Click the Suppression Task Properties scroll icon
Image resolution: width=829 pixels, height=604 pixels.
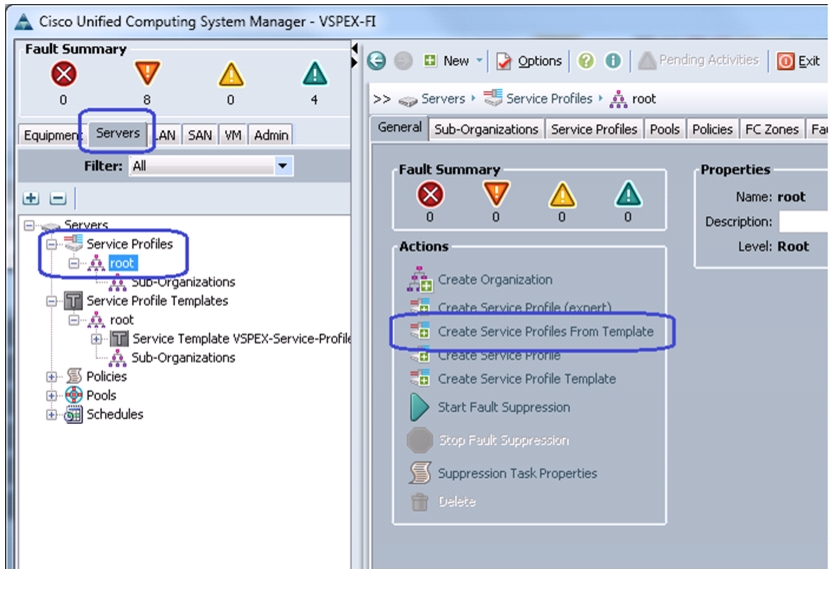click(420, 473)
